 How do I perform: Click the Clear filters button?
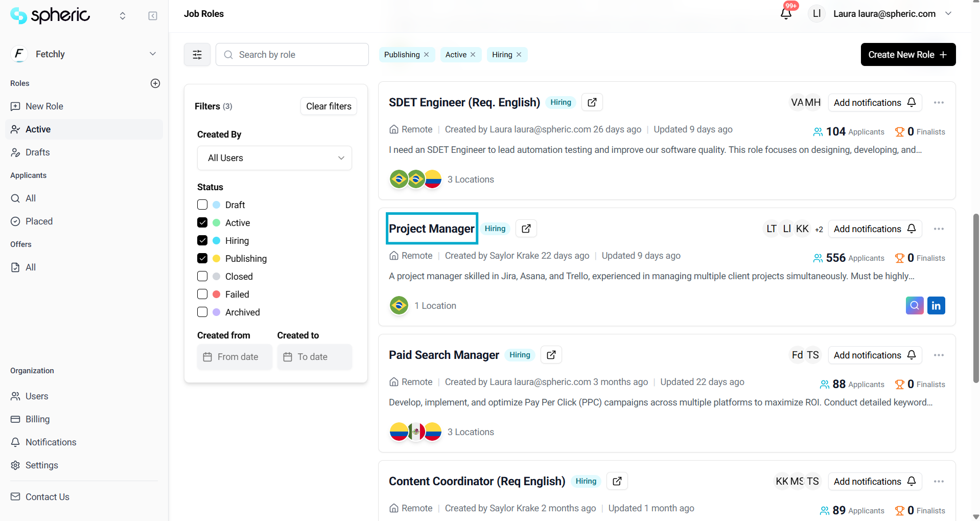[x=329, y=106]
